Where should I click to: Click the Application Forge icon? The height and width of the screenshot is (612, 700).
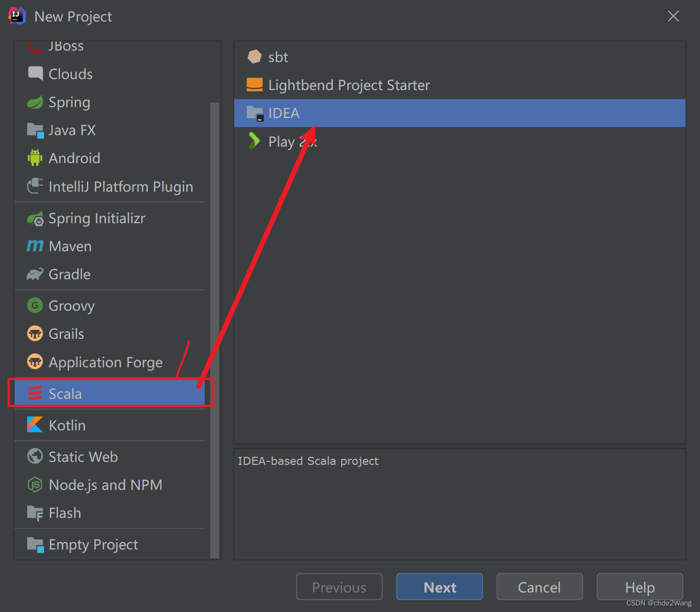coord(35,361)
